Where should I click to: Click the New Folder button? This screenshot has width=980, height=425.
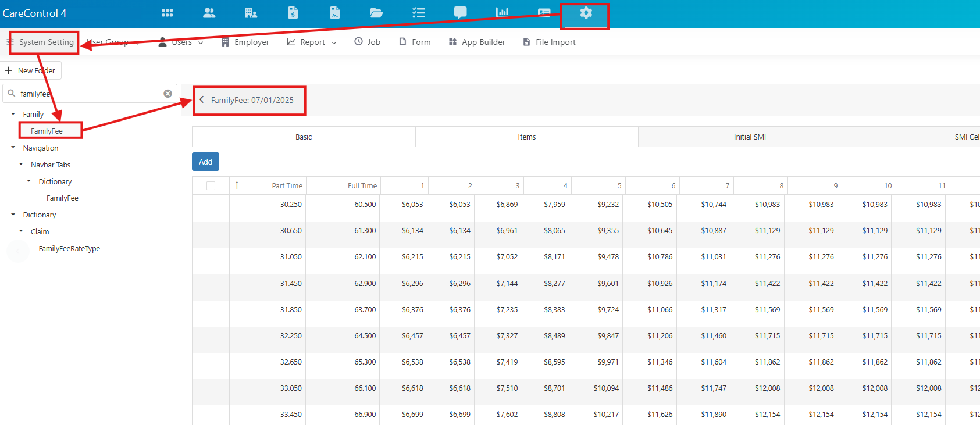(x=30, y=70)
